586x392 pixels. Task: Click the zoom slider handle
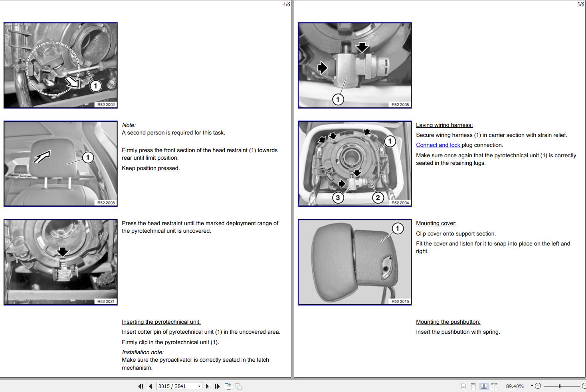coord(560,386)
